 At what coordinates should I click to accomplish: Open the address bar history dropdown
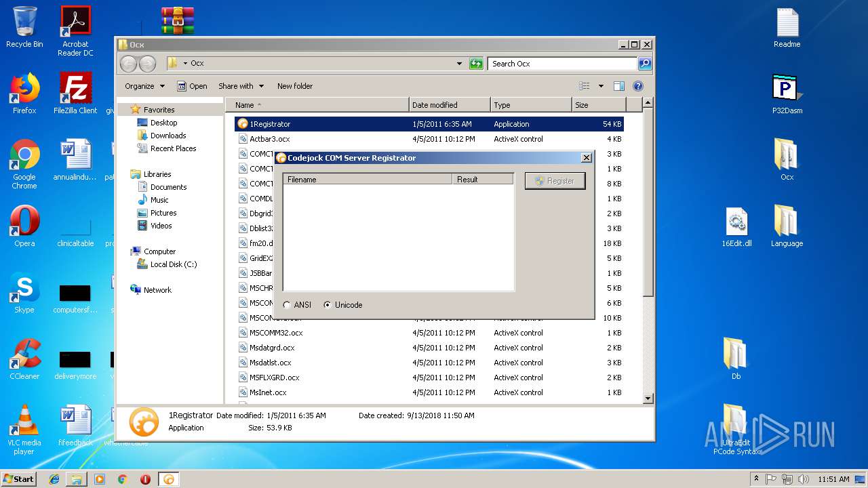click(x=460, y=64)
